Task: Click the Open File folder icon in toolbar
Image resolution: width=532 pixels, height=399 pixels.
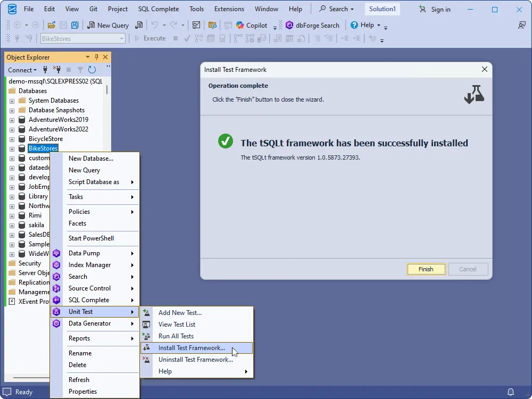Action: (x=51, y=25)
